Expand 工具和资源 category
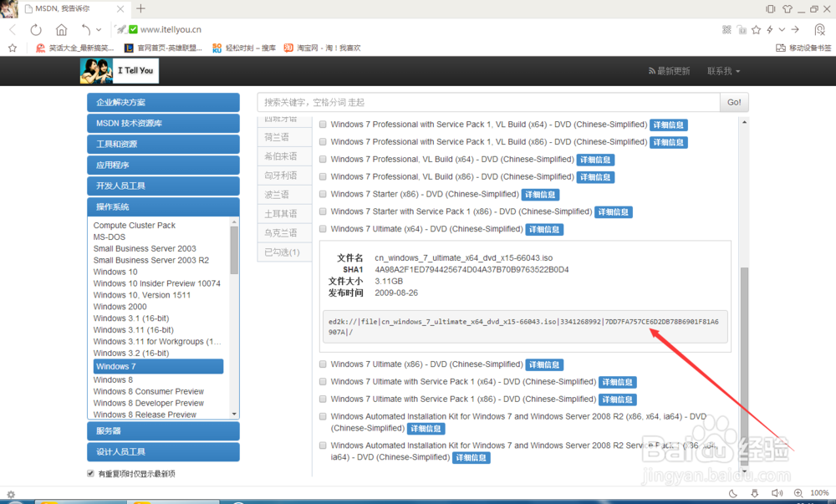Screen dimensions: 836x504 (163, 144)
